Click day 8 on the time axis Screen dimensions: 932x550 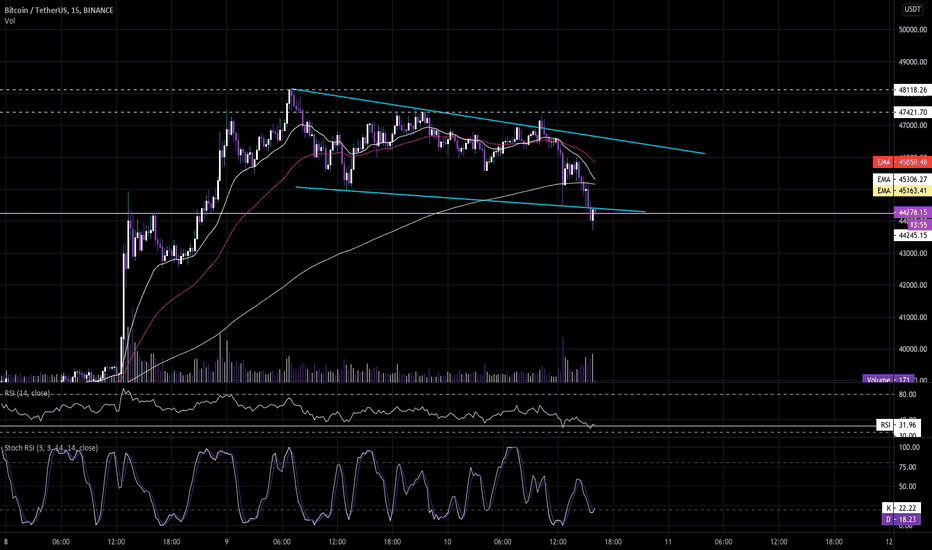coord(6,542)
